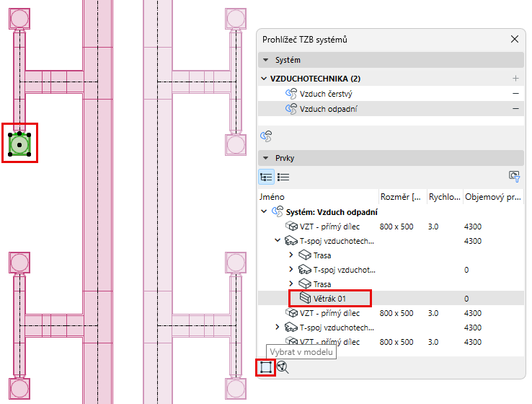Select the Větrák 01 element row
This screenshot has height=404, width=532.
tap(391, 299)
